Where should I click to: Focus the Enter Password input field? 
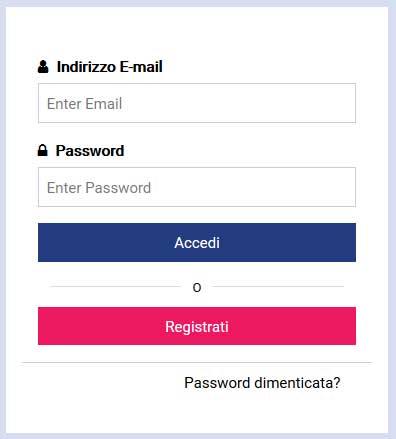pos(197,187)
